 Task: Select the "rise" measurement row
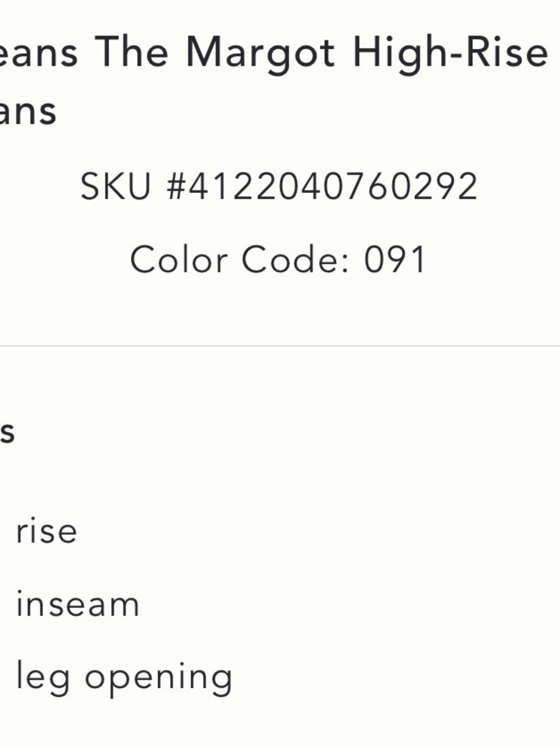click(x=46, y=531)
